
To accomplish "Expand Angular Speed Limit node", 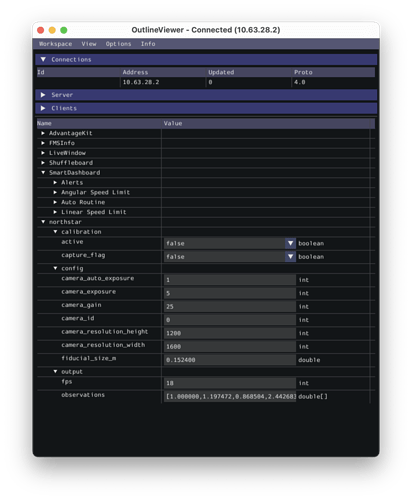I will 55,192.
